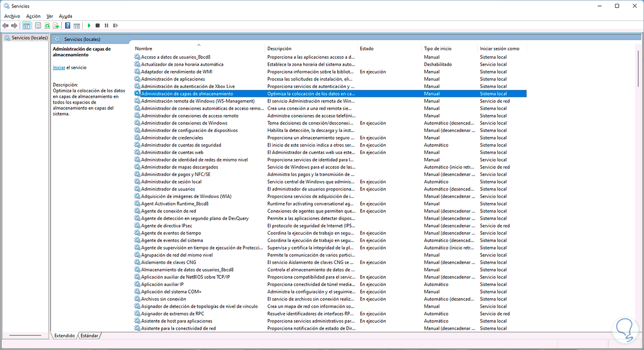
Task: Click the gear icon of Archivos sin conexión
Action: (x=137, y=299)
